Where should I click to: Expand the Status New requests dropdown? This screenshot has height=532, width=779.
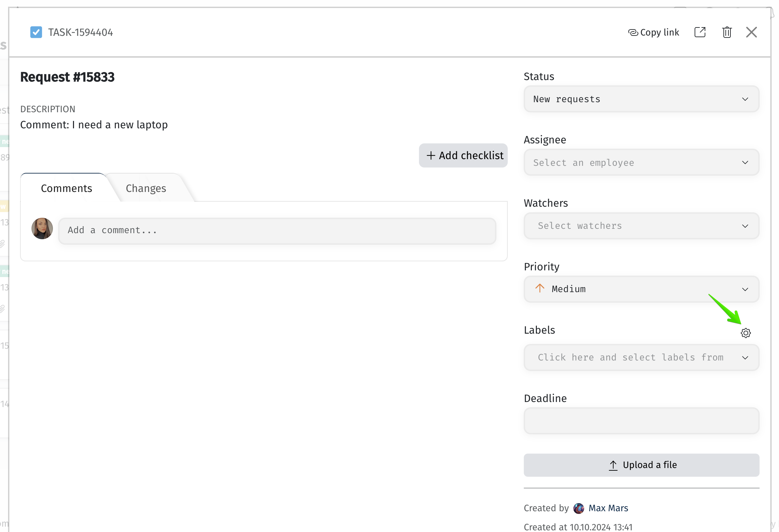(641, 99)
